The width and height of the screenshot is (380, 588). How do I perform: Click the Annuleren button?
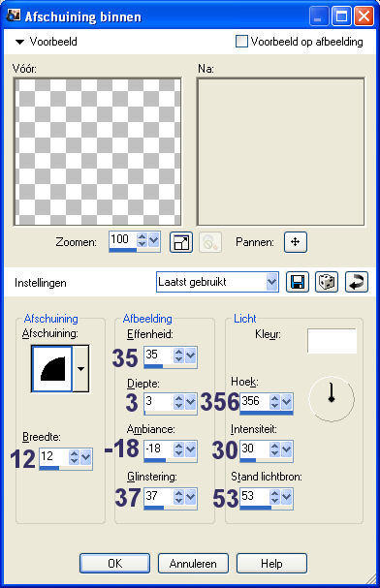[193, 563]
